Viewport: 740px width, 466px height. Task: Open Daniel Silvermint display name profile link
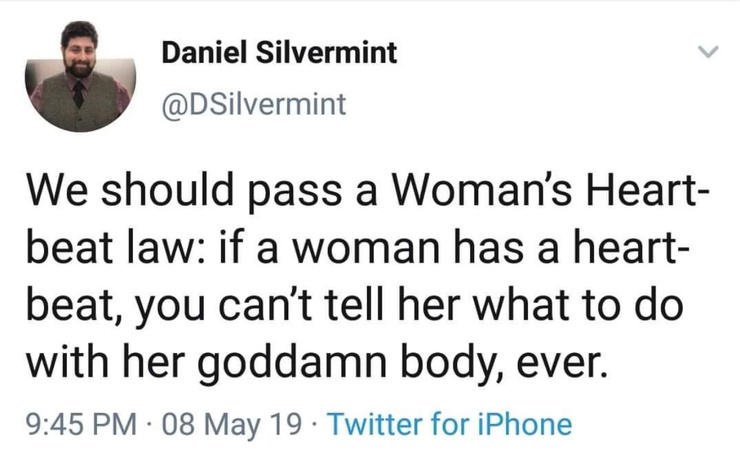point(279,53)
